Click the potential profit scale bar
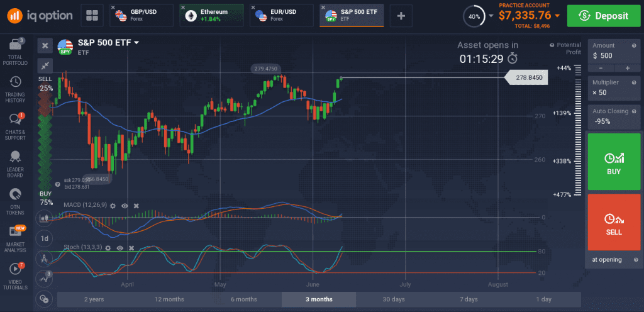The image size is (644, 312). [x=579, y=130]
